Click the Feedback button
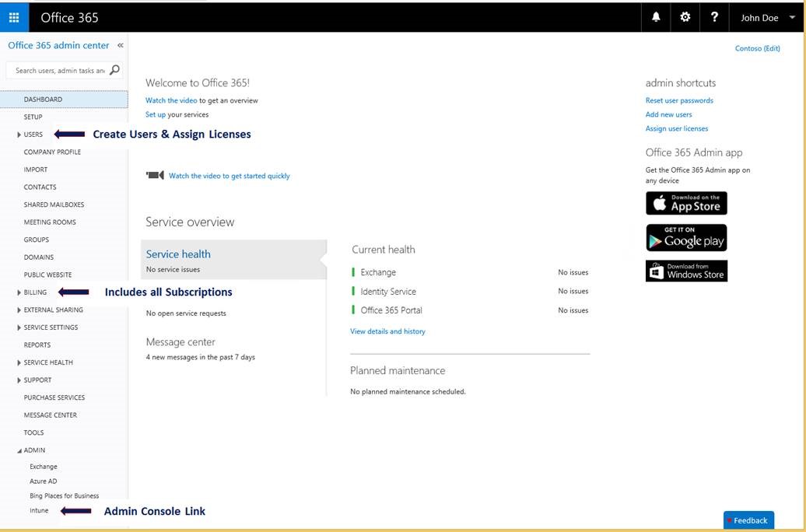806x532 pixels. click(748, 520)
